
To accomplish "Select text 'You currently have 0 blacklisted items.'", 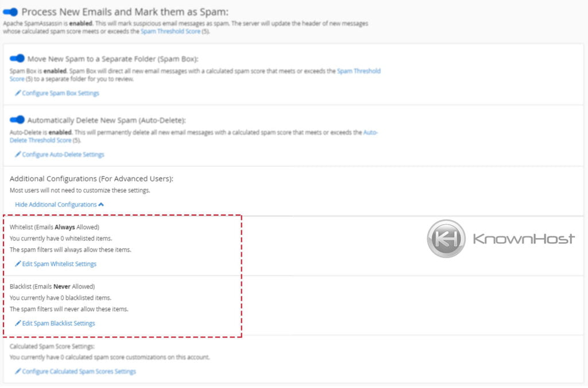I will tap(60, 298).
